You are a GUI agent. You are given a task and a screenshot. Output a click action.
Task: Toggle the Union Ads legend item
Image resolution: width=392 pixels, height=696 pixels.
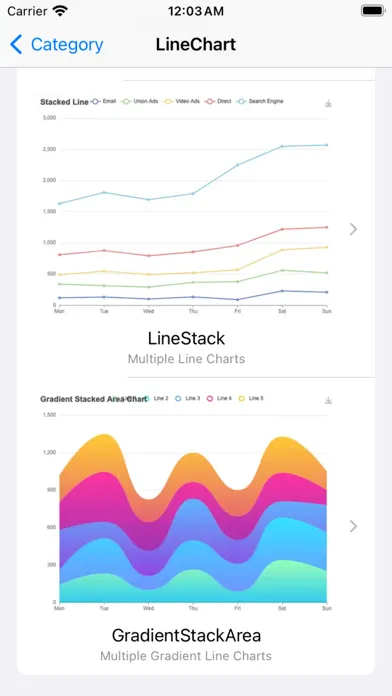[x=139, y=101]
